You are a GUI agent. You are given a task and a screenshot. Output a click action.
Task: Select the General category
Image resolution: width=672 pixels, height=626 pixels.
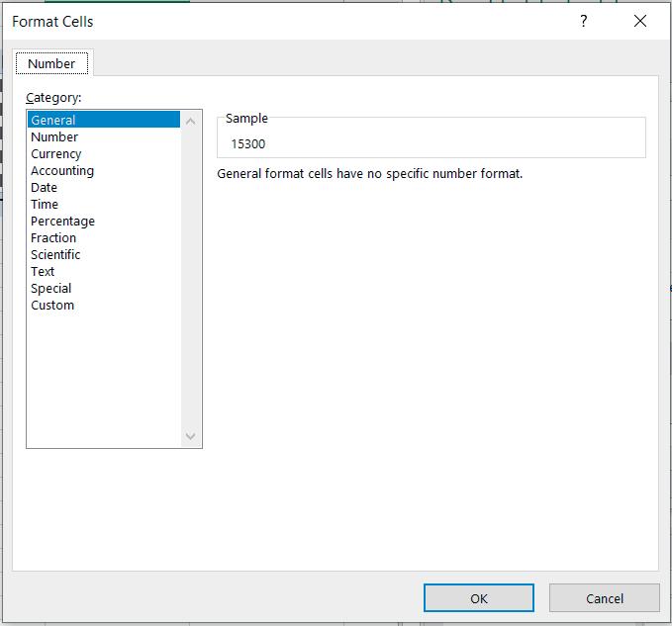(104, 120)
